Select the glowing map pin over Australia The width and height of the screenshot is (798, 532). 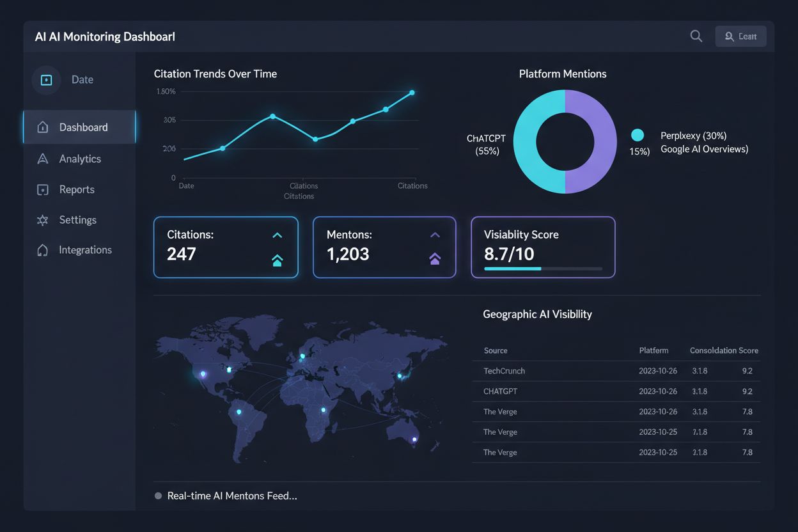[415, 441]
